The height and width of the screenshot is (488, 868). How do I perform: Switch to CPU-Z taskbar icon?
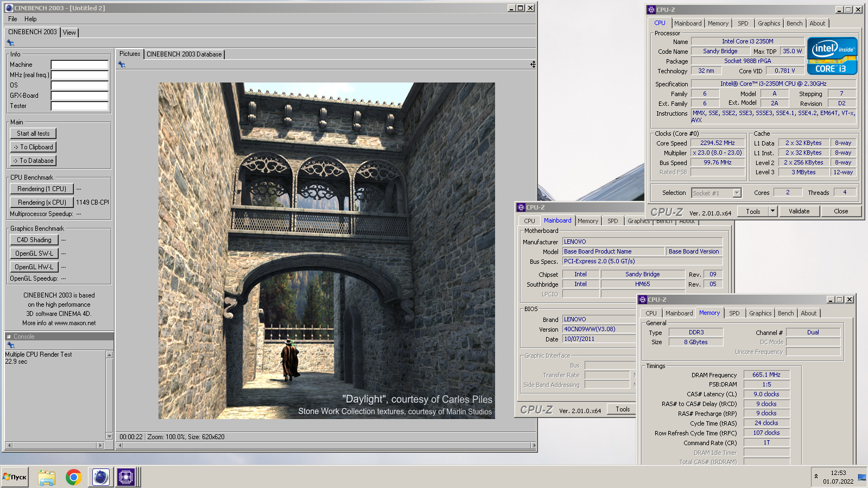point(126,477)
